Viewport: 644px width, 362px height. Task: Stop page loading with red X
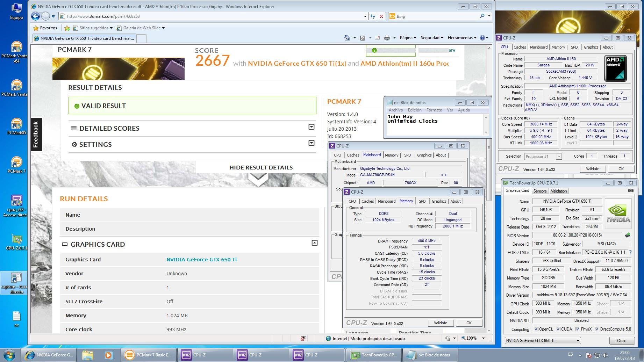(381, 16)
